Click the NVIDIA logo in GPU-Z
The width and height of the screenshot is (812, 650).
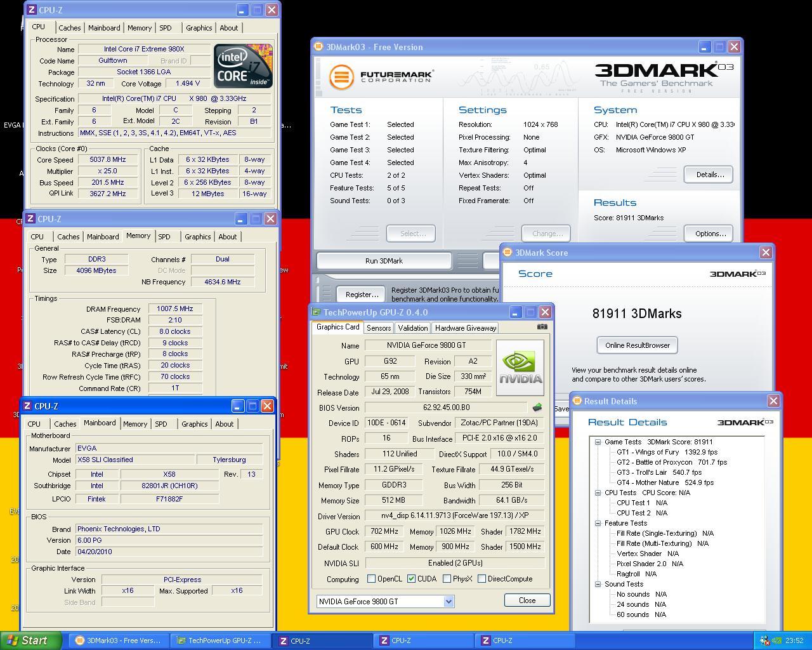click(520, 368)
